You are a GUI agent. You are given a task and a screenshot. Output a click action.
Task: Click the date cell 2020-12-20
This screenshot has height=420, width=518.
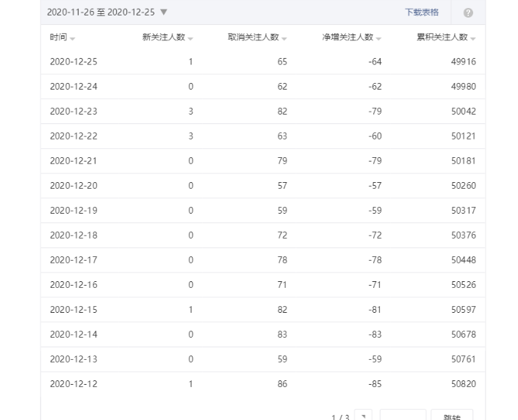[x=73, y=186]
